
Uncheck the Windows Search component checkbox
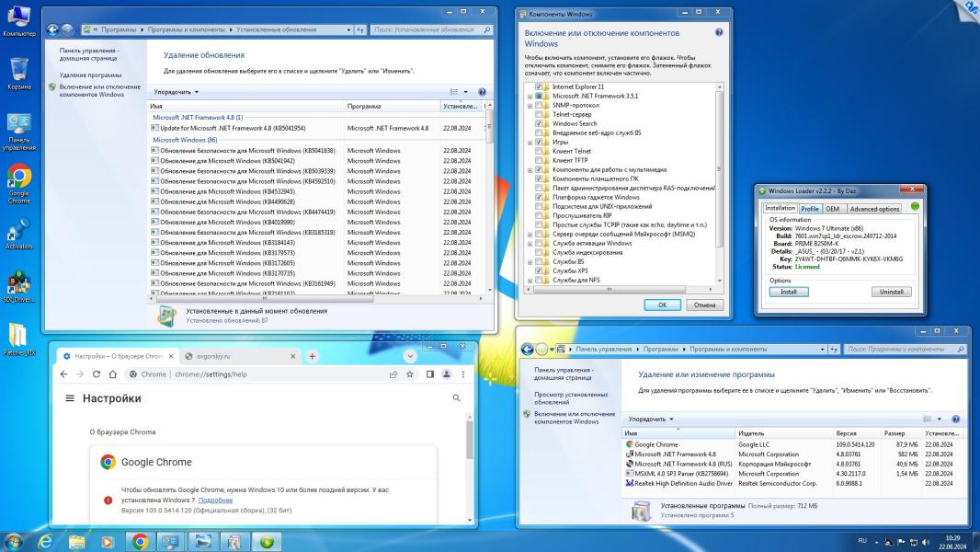coord(539,123)
